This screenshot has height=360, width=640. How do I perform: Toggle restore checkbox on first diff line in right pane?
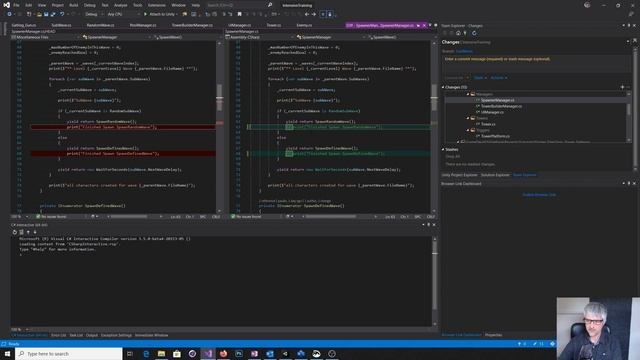pos(289,127)
